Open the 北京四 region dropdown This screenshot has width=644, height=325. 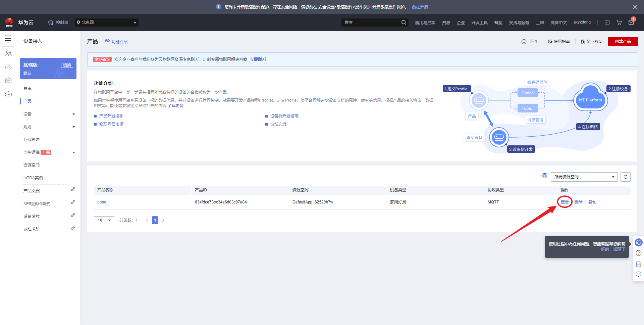click(x=107, y=22)
